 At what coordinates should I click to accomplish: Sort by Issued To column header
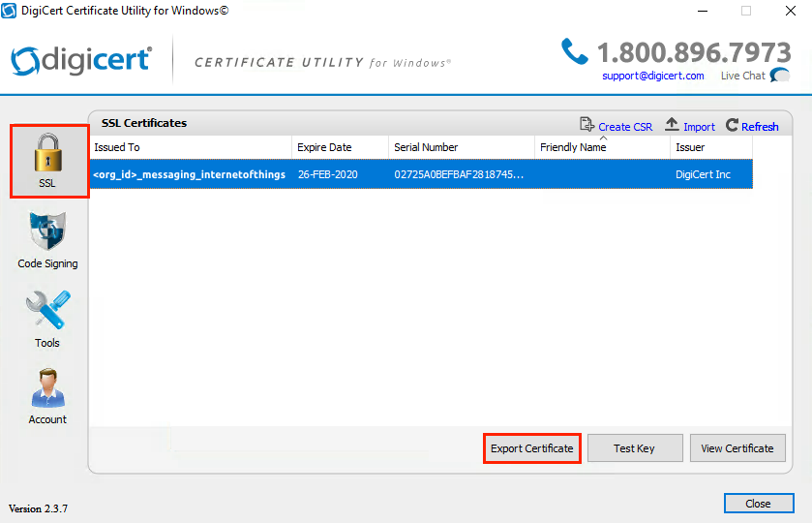tap(190, 147)
